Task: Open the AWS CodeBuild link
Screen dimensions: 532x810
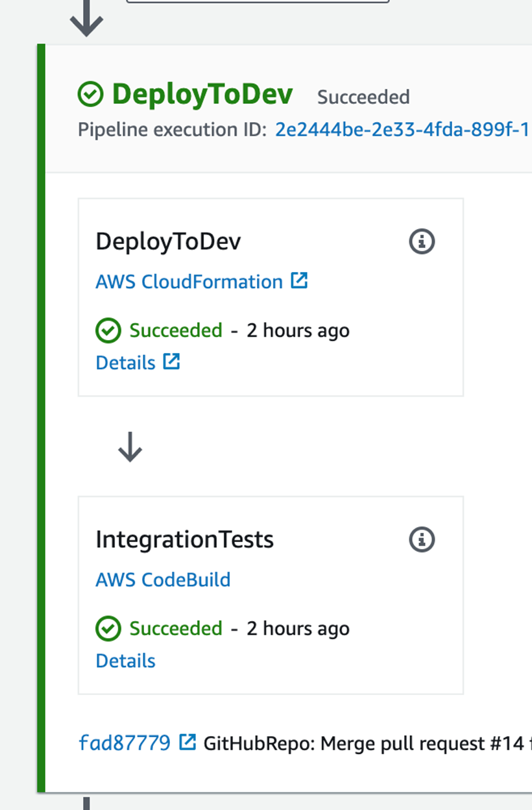Action: 163,580
